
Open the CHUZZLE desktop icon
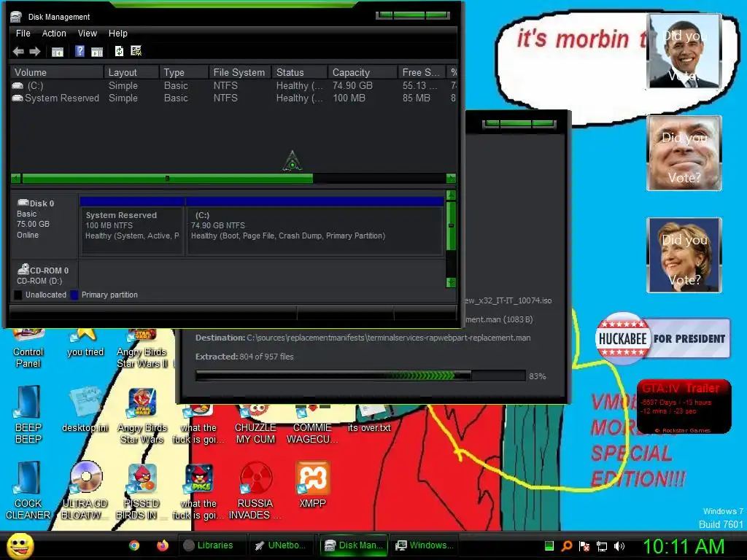tap(255, 425)
